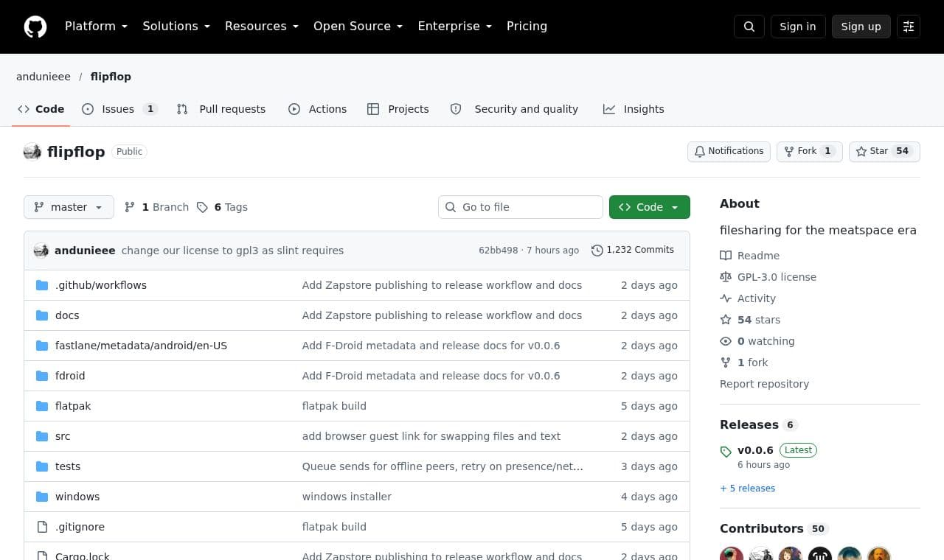Click the commit history clock icon
The height and width of the screenshot is (560, 944).
pos(597,251)
